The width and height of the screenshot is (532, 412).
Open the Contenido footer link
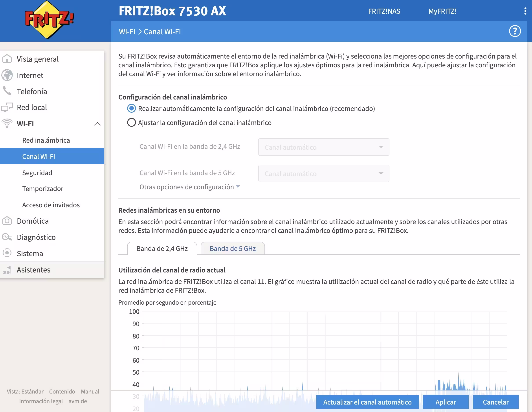tap(62, 391)
